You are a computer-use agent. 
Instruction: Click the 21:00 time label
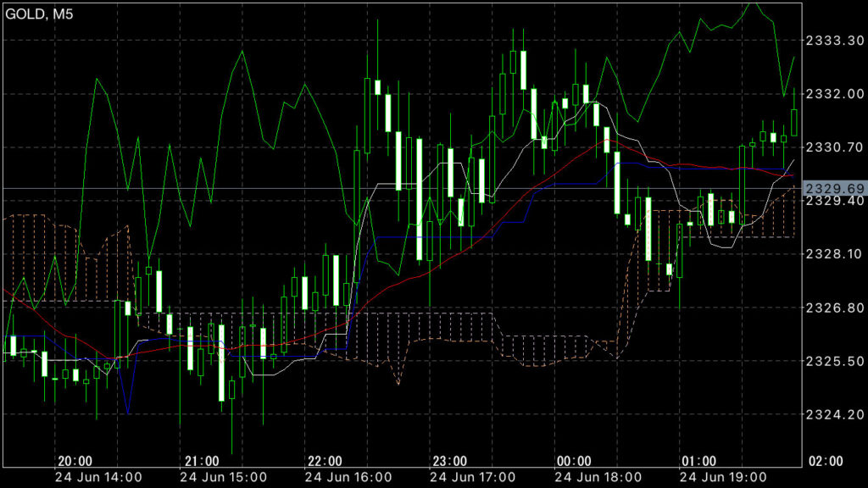(x=202, y=462)
